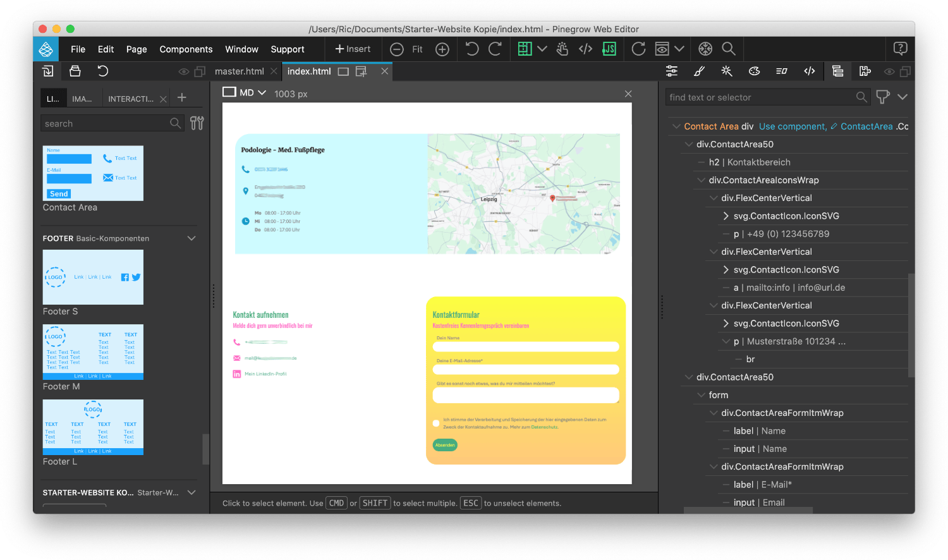The height and width of the screenshot is (560, 948).
Task: Click the Use component link
Action: click(x=792, y=126)
